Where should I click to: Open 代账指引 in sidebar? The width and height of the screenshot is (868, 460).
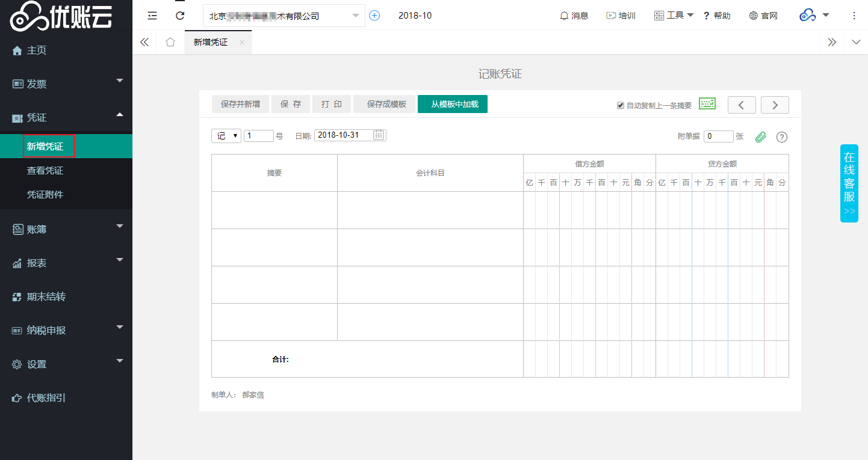coord(66,397)
